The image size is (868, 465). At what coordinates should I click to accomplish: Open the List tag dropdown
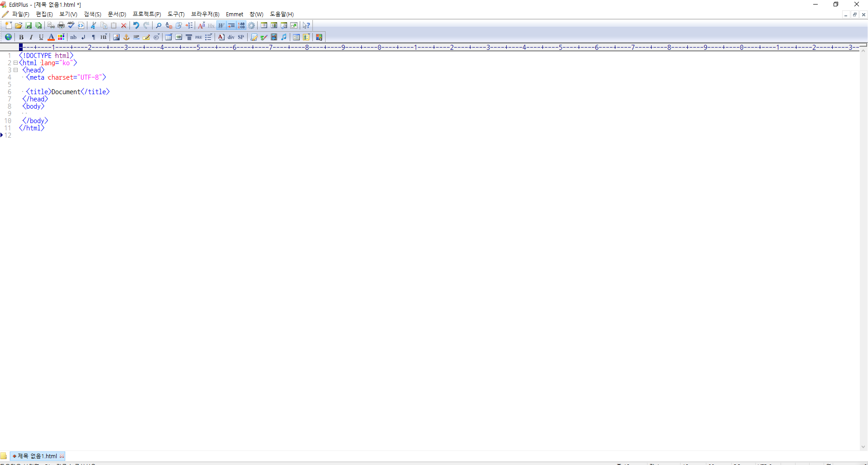tap(209, 37)
